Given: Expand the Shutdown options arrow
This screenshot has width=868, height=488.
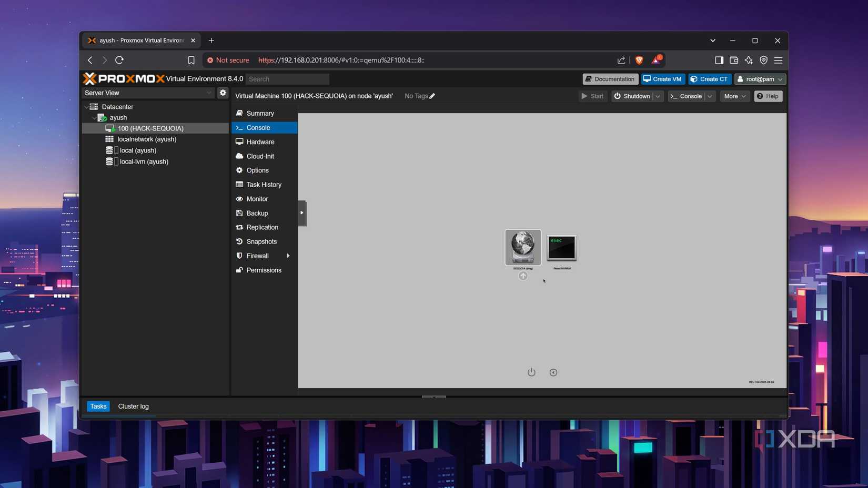Looking at the screenshot, I should click(x=658, y=96).
